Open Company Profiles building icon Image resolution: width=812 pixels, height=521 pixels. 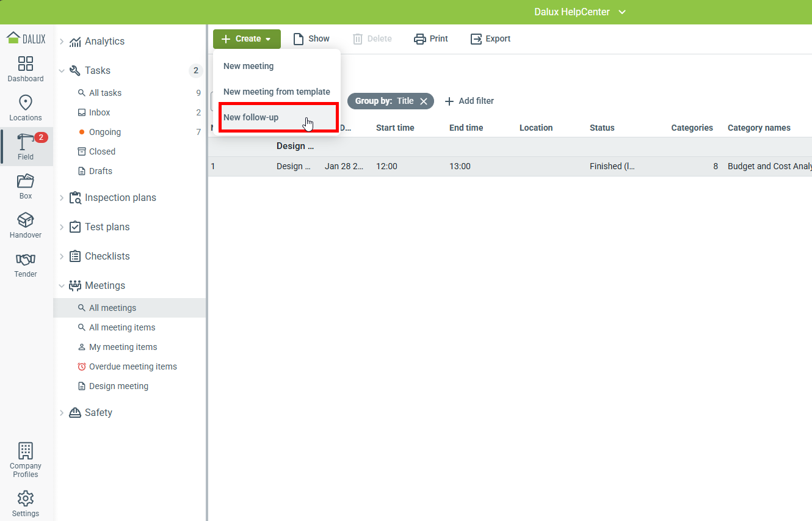(x=26, y=451)
